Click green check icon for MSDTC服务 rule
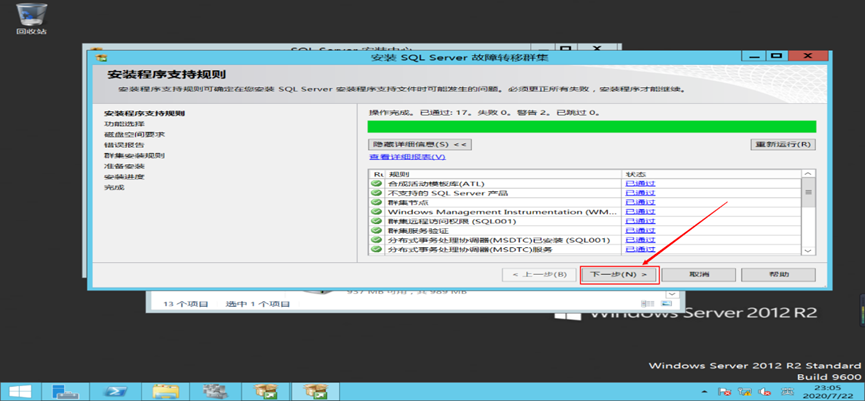865x401 pixels. tap(376, 249)
